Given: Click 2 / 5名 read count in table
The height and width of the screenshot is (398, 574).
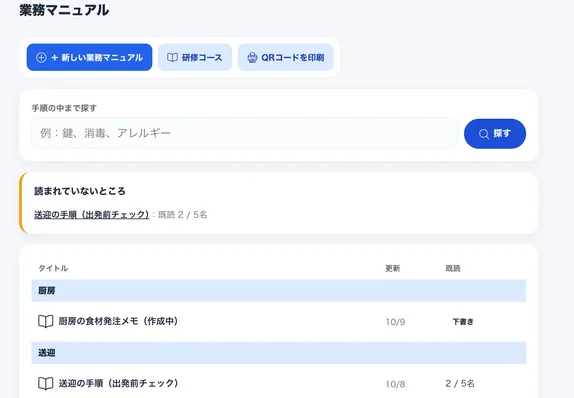Looking at the screenshot, I should tap(460, 383).
